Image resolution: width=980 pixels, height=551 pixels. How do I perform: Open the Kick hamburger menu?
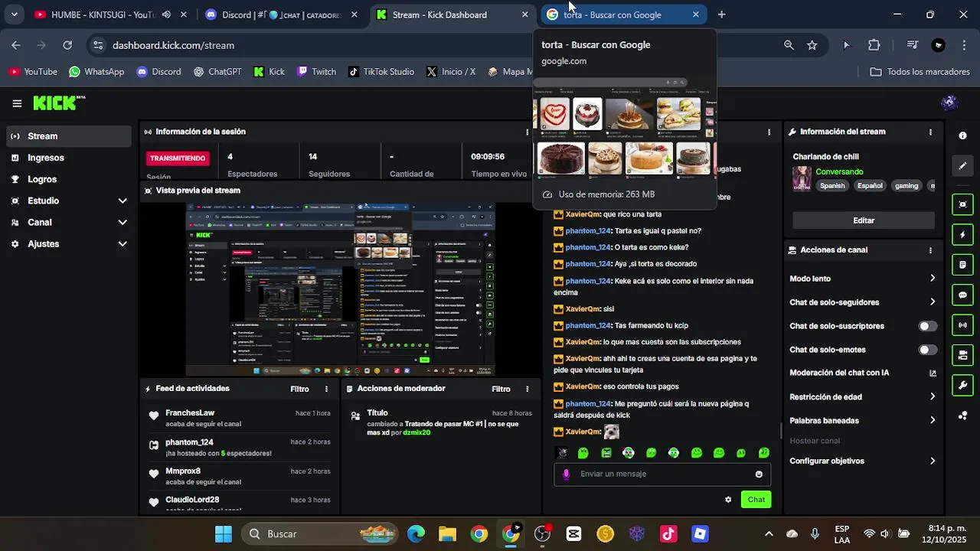click(17, 103)
